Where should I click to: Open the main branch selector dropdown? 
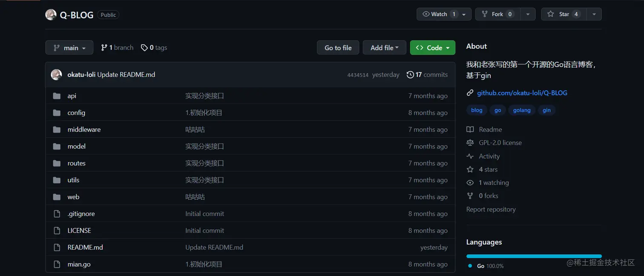point(69,48)
